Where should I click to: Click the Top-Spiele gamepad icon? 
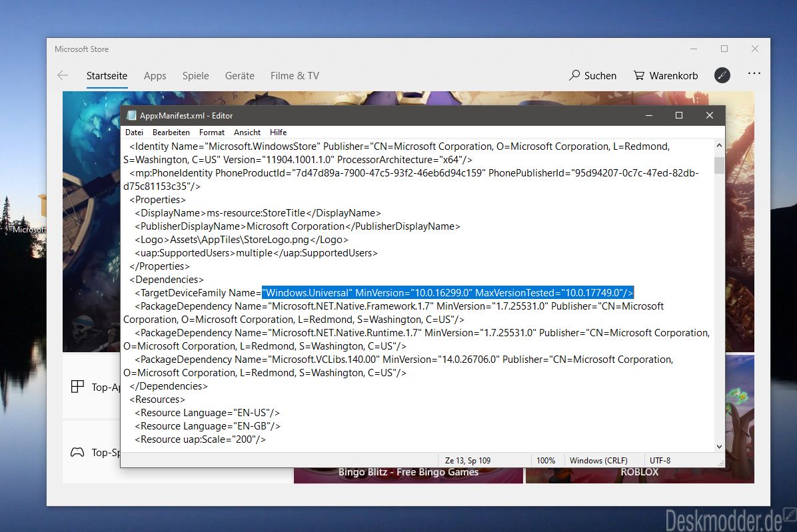tap(77, 452)
